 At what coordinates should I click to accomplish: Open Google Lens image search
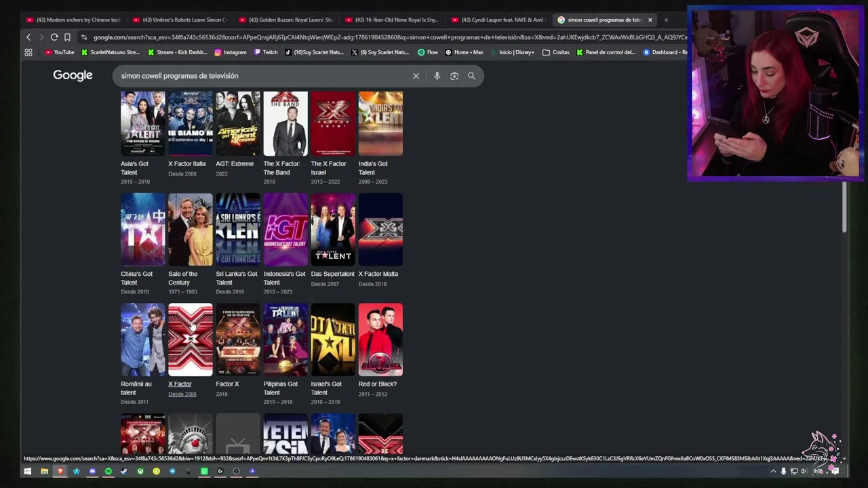[x=454, y=76]
